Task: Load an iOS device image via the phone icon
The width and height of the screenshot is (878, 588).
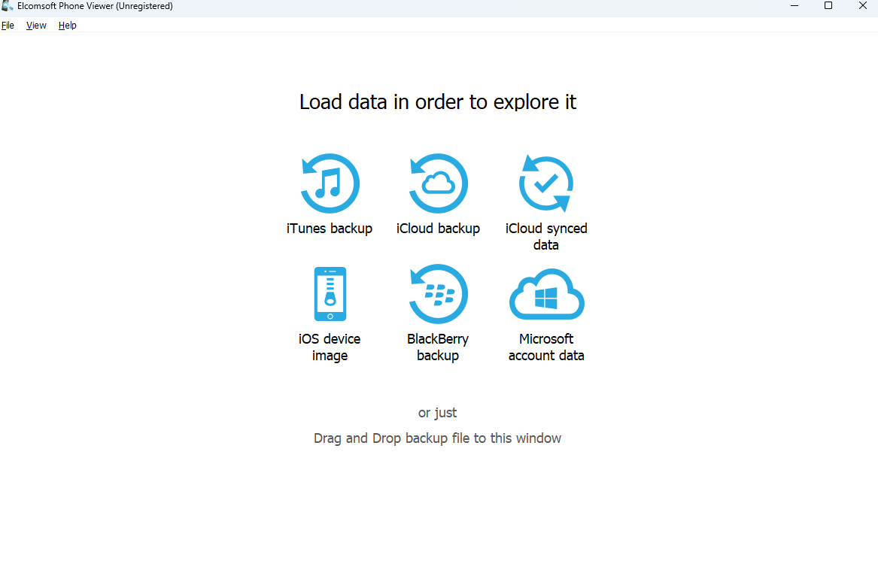Action: (x=330, y=294)
